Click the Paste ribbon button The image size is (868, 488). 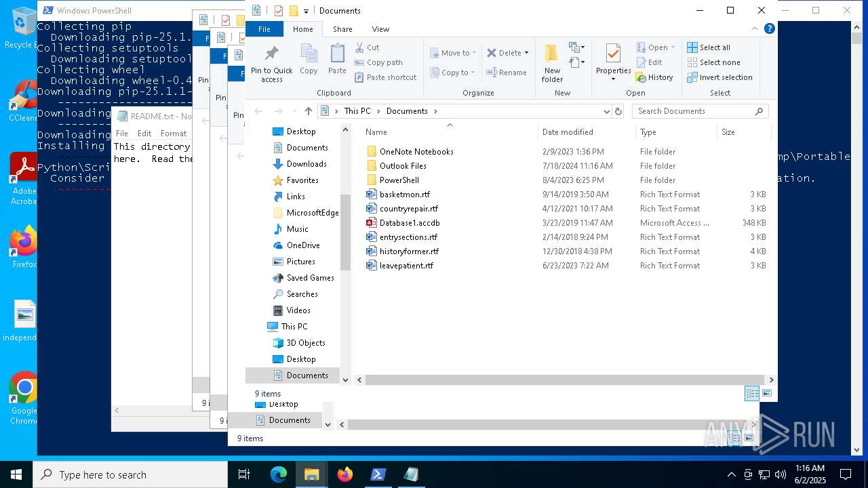(x=337, y=59)
